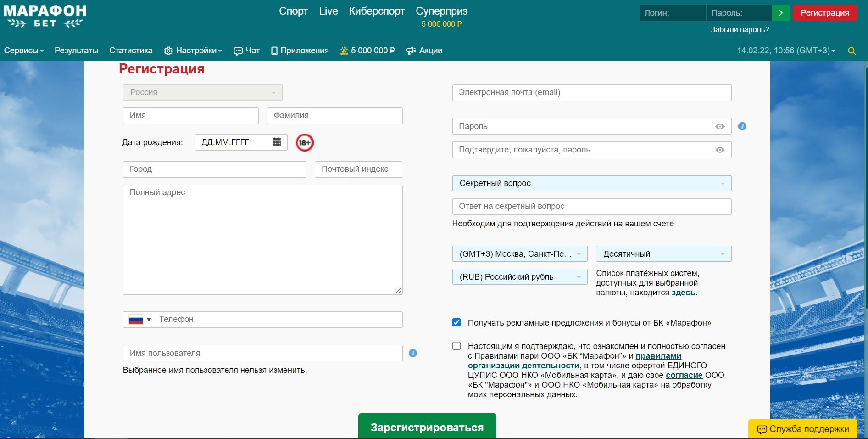Click the green login arrow button
Viewport: 868px width, 439px height.
point(781,13)
